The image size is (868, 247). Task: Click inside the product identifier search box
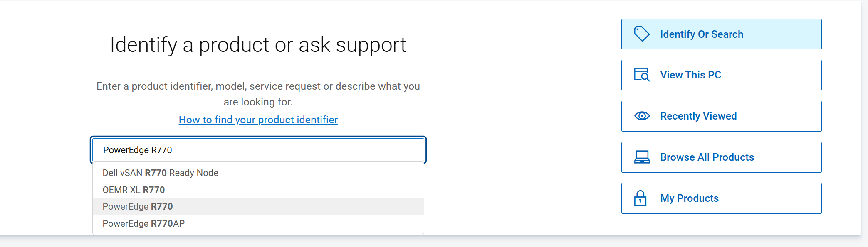pos(258,149)
